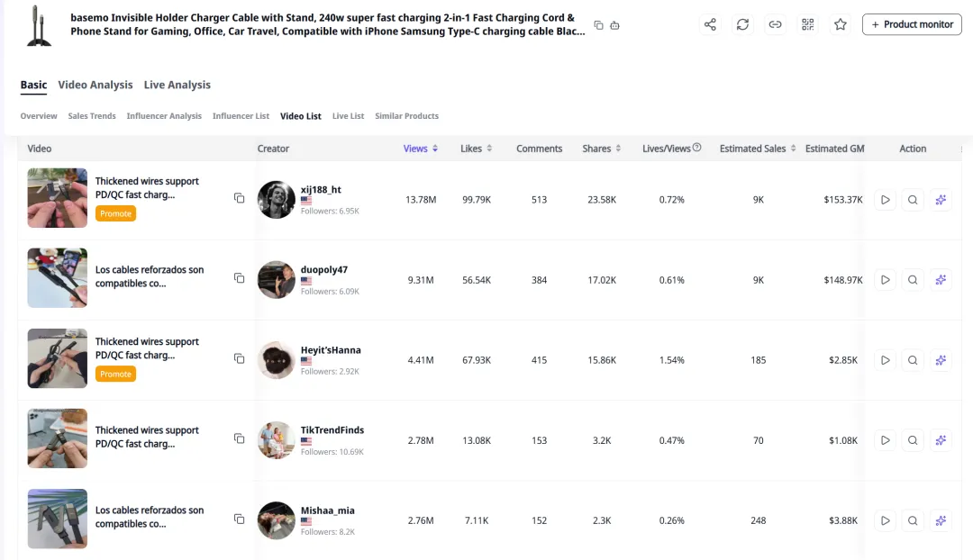The width and height of the screenshot is (973, 560).
Task: Copy product link with the chain icon
Action: point(775,24)
